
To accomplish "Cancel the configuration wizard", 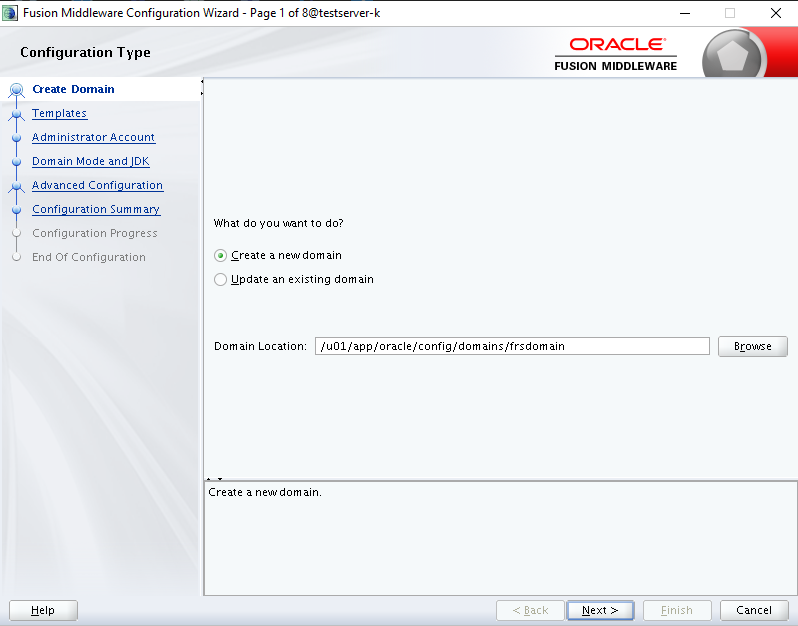I will click(x=754, y=610).
